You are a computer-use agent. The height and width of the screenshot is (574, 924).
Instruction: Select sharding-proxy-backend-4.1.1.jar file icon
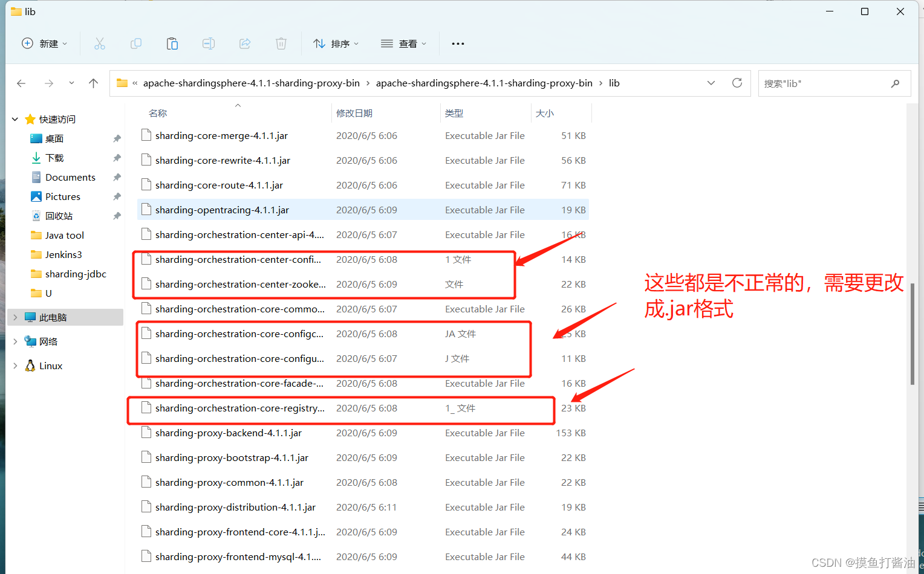146,433
